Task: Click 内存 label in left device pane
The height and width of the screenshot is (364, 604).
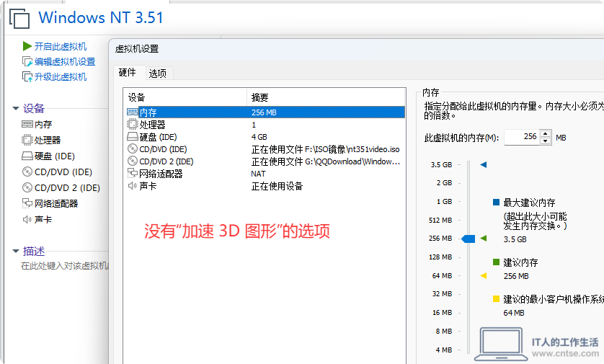Action: tap(43, 125)
